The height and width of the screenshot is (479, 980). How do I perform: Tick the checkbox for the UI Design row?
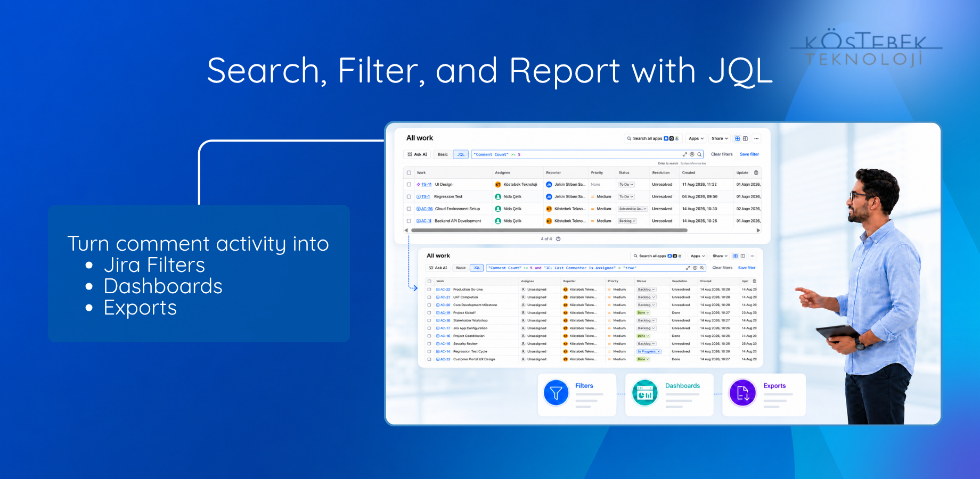tap(409, 185)
